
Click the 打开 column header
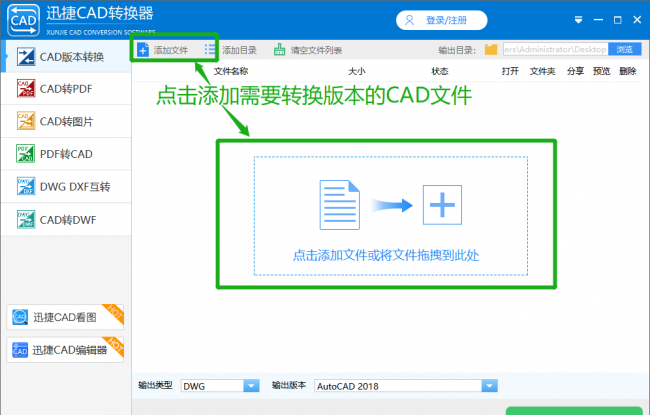(510, 71)
